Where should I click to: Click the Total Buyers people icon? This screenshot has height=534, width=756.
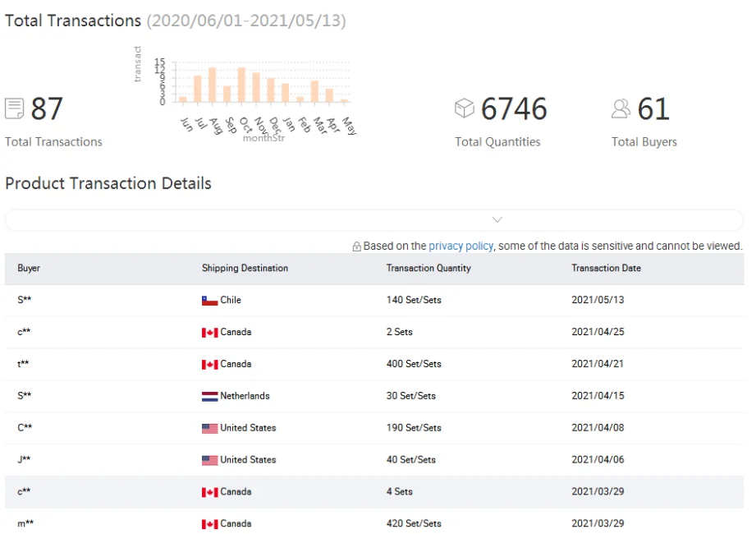click(x=621, y=108)
